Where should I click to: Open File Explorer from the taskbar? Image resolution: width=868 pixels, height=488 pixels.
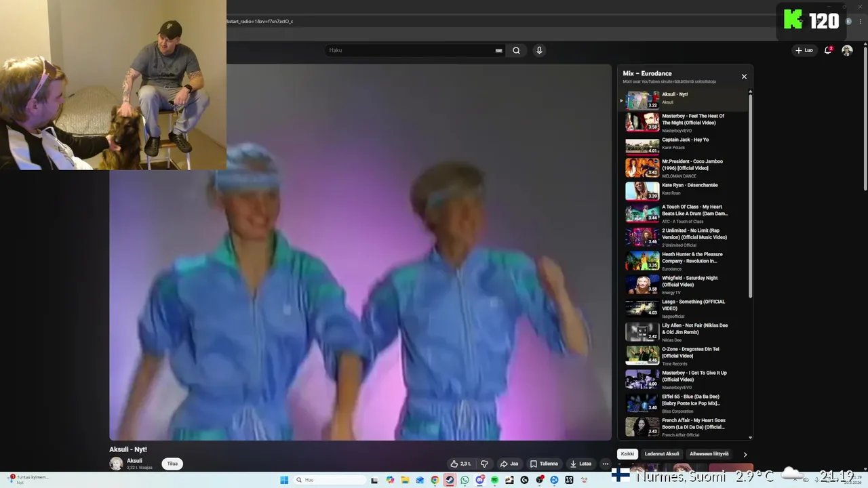(x=405, y=480)
